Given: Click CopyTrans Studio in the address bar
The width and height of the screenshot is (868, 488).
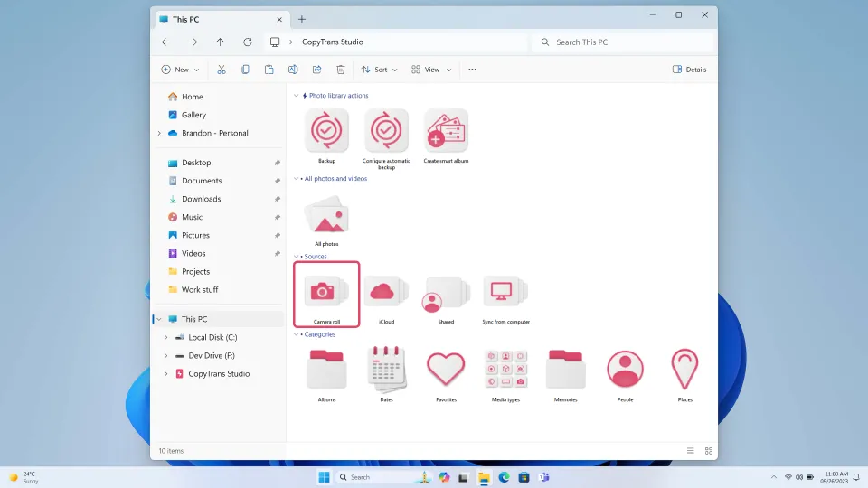Looking at the screenshot, I should pos(333,42).
